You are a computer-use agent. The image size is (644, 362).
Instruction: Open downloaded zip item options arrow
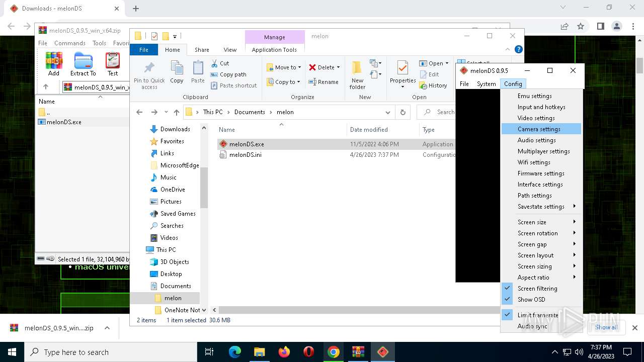click(107, 328)
